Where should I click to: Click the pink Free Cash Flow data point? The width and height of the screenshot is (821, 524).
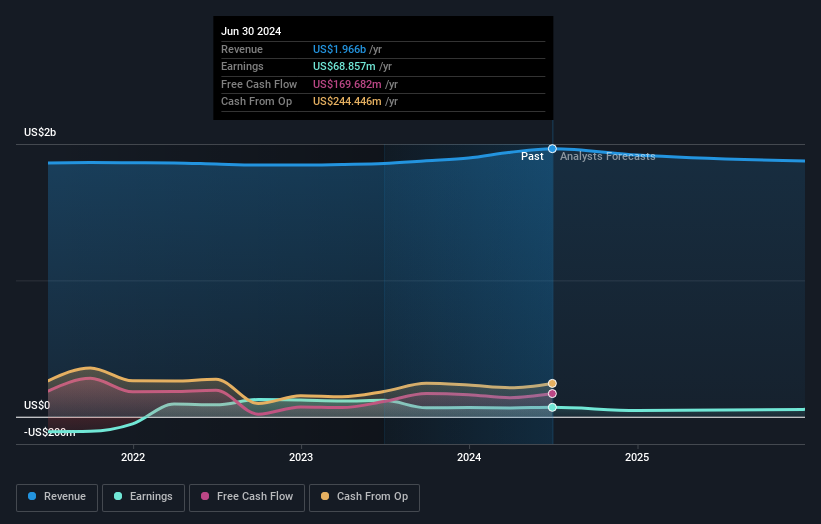point(552,394)
